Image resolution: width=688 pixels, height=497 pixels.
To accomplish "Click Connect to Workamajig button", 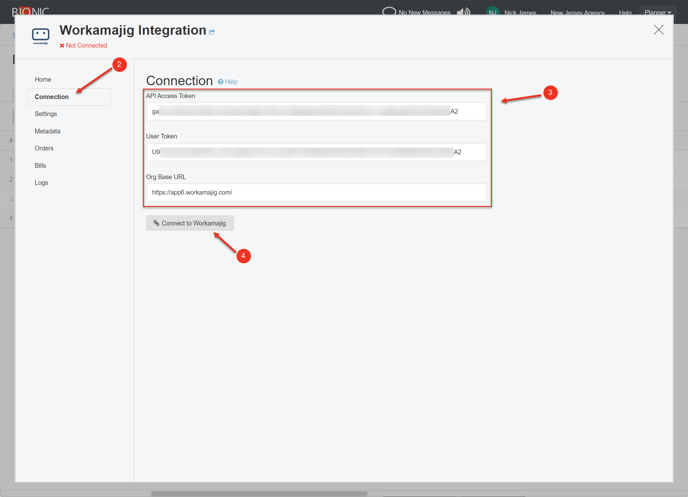I will point(190,223).
